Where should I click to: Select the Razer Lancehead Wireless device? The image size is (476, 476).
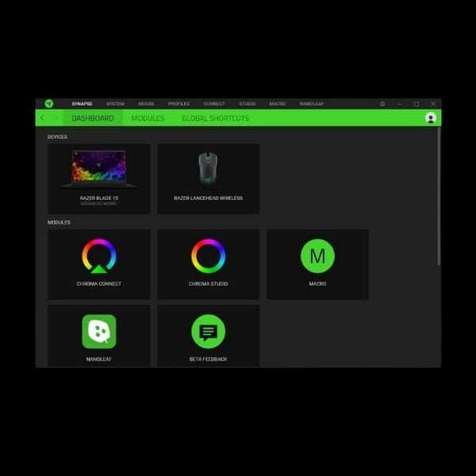208,170
